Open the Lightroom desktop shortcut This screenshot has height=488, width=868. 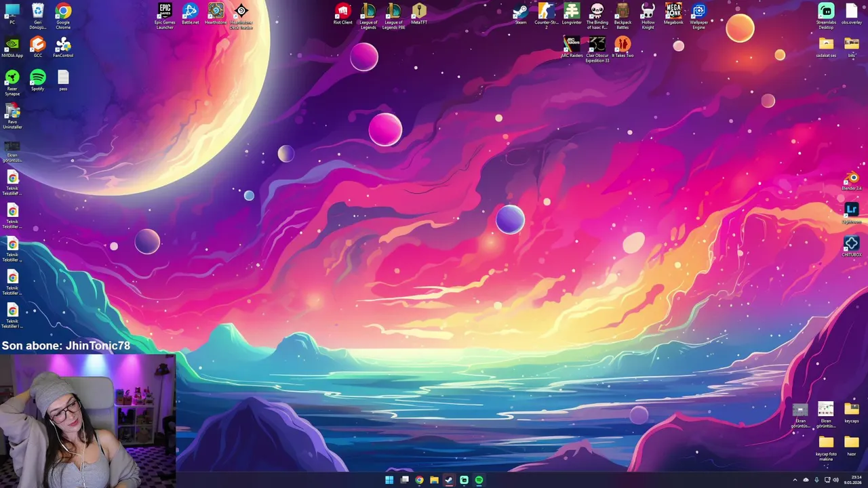tap(852, 213)
